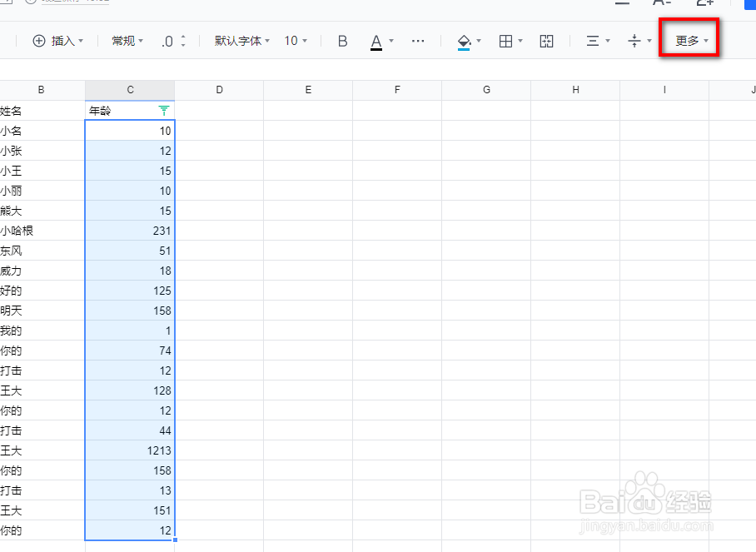Click the filter icon in 年龄 header
This screenshot has width=756, height=552.
164,111
